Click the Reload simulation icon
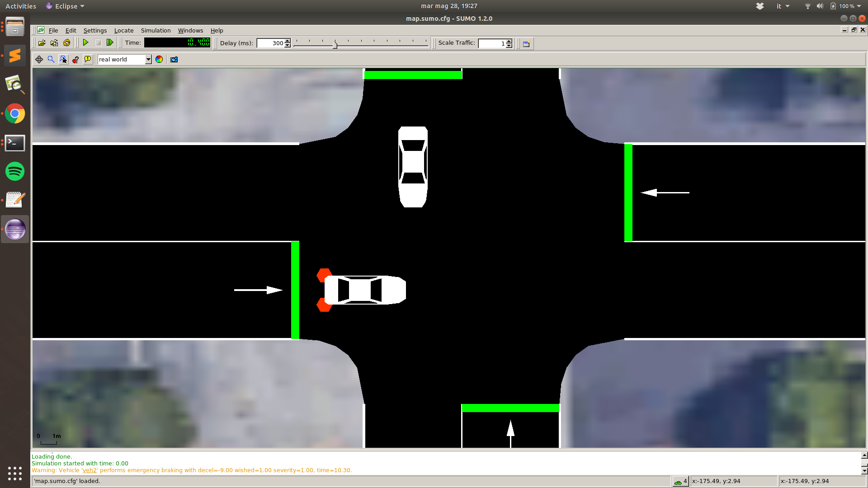Viewport: 868px width, 488px height. click(x=67, y=43)
